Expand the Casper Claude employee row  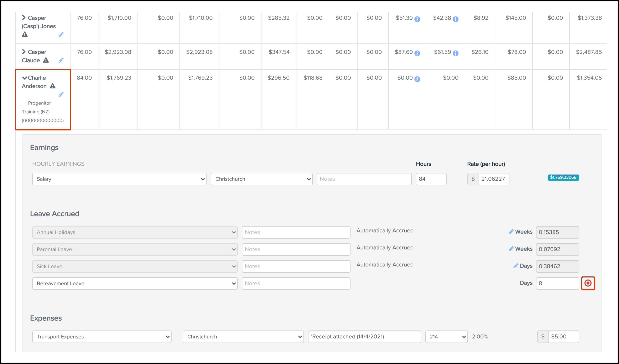click(24, 52)
